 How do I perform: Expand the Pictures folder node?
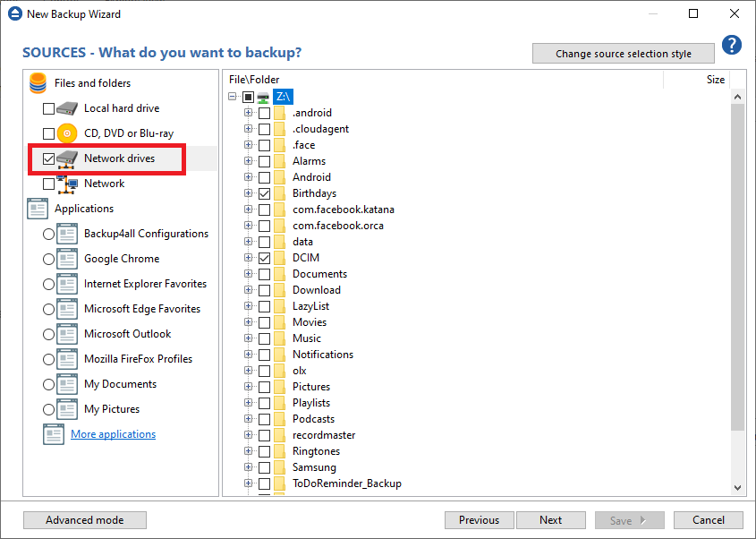point(249,387)
